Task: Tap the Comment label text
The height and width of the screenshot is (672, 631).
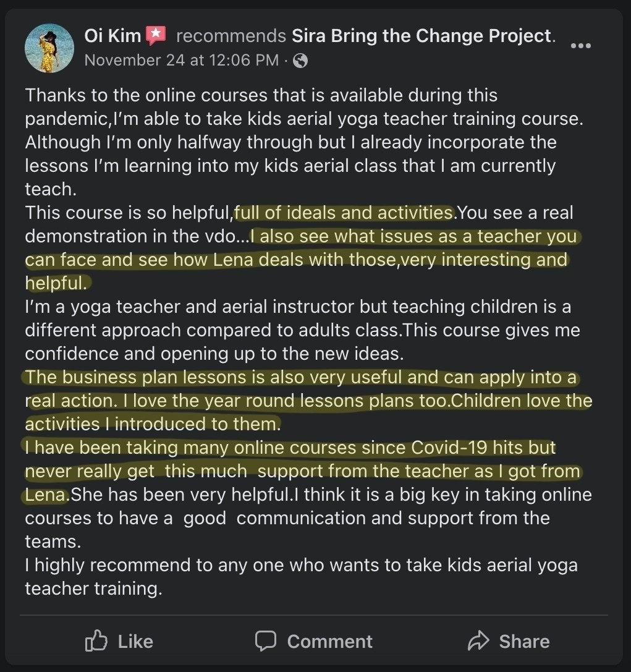Action: click(330, 642)
